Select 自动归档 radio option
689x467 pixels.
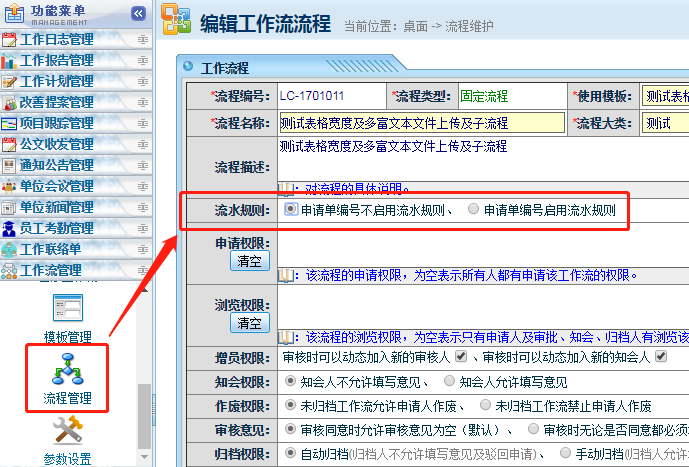pyautogui.click(x=290, y=452)
